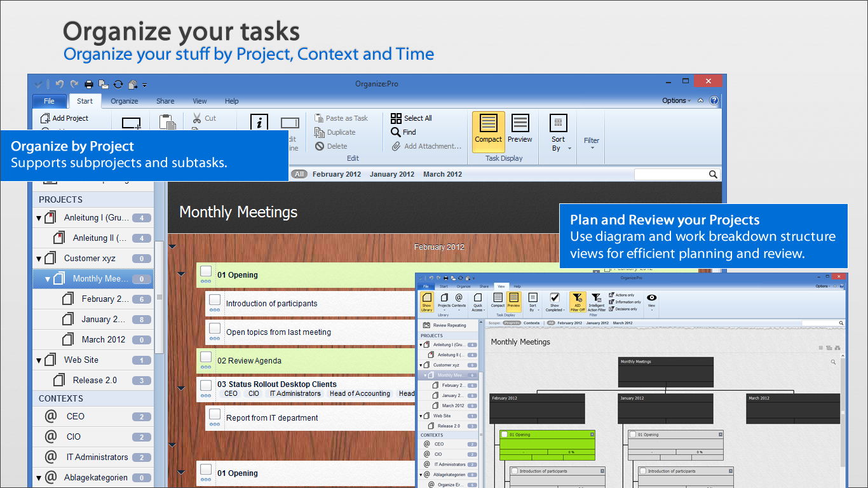Switch to the View tab in main window
Viewport: 868px width, 488px height.
pos(200,101)
